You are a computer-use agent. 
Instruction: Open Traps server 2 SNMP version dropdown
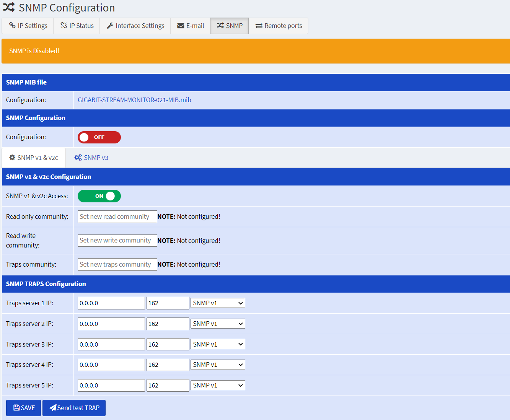218,324
